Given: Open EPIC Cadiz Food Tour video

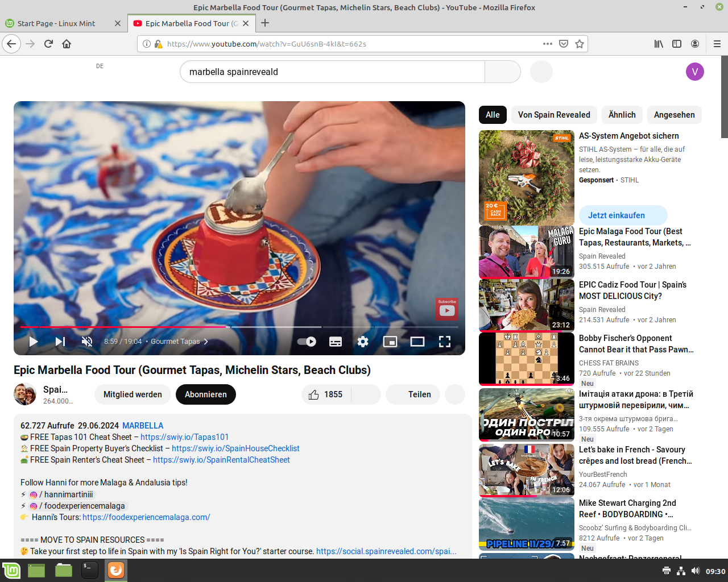Looking at the screenshot, I should [527, 305].
